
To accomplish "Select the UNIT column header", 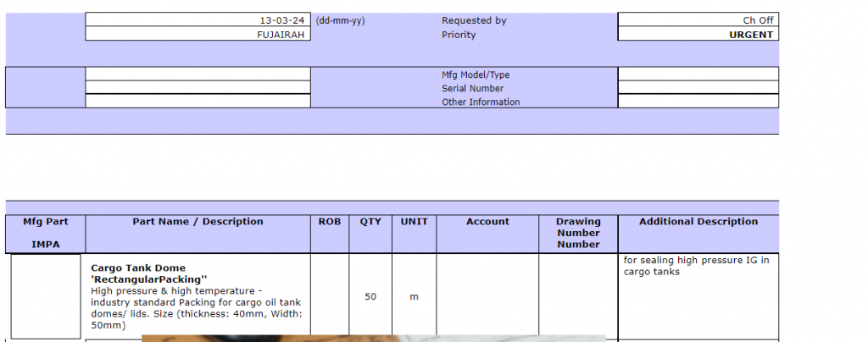I will 415,222.
